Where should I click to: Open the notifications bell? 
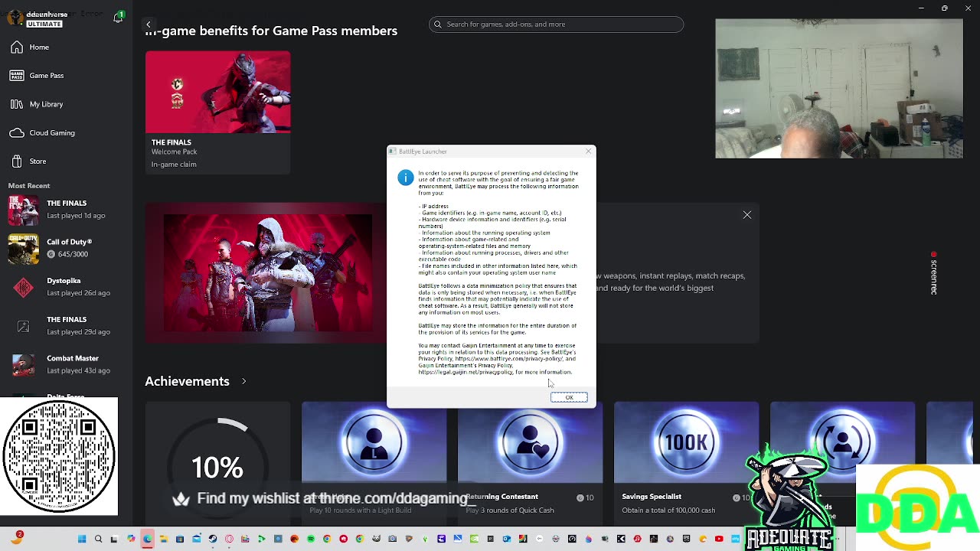[118, 18]
